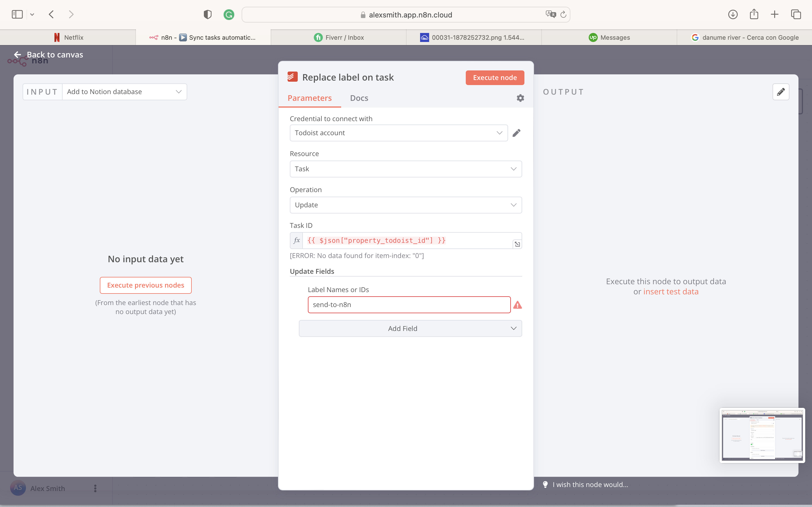812x507 pixels.
Task: Expand Todoist account credential dropdown
Action: tap(398, 133)
